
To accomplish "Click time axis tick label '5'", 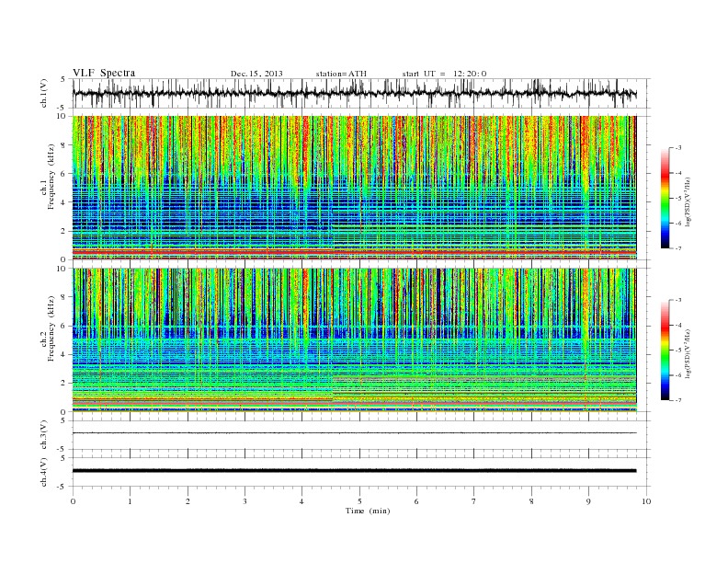I will coord(359,501).
